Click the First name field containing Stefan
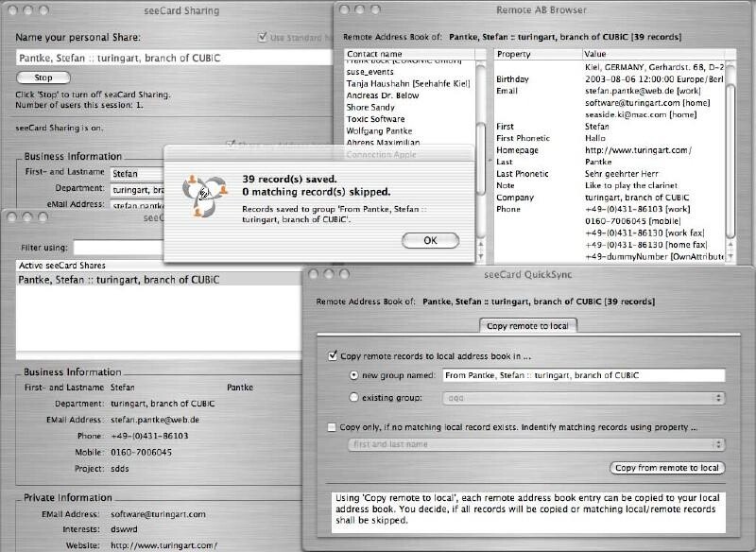The width and height of the screenshot is (756, 552). 137,174
